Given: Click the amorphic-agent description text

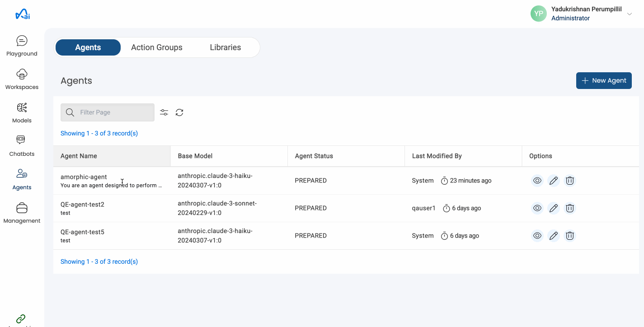Looking at the screenshot, I should [x=111, y=186].
